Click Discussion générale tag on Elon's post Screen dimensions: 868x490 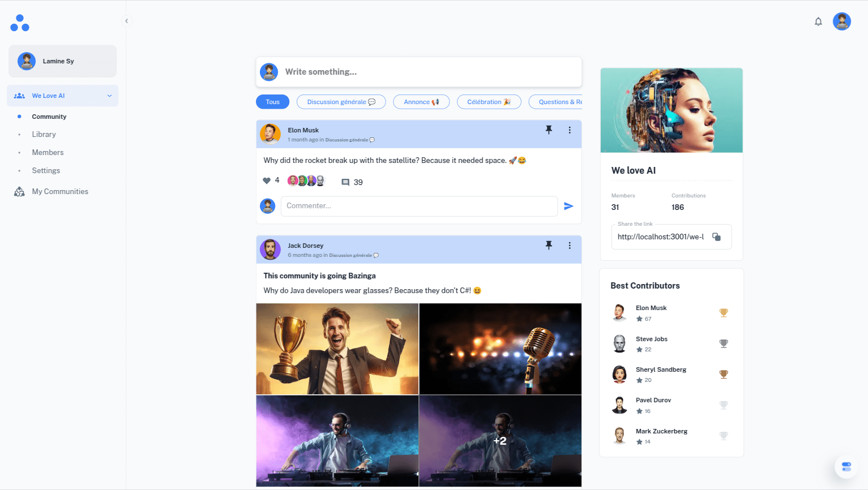[x=350, y=140]
